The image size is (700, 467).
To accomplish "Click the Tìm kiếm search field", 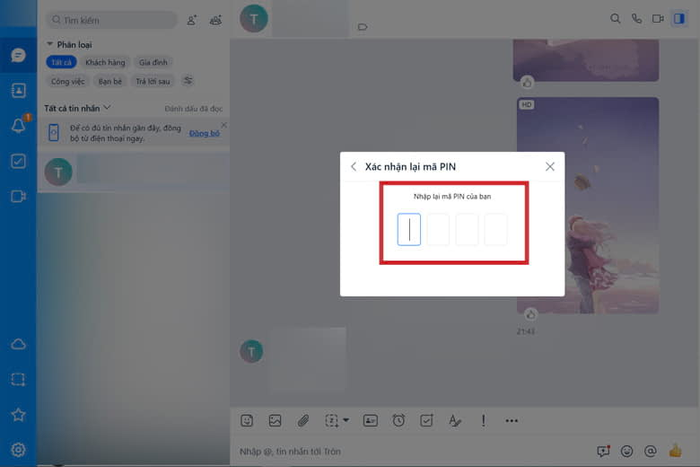I will tap(112, 20).
